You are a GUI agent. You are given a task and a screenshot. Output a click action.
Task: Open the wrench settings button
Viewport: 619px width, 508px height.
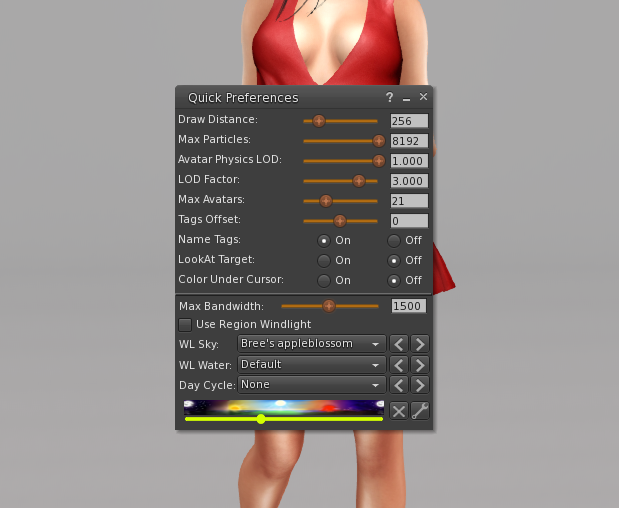[420, 411]
